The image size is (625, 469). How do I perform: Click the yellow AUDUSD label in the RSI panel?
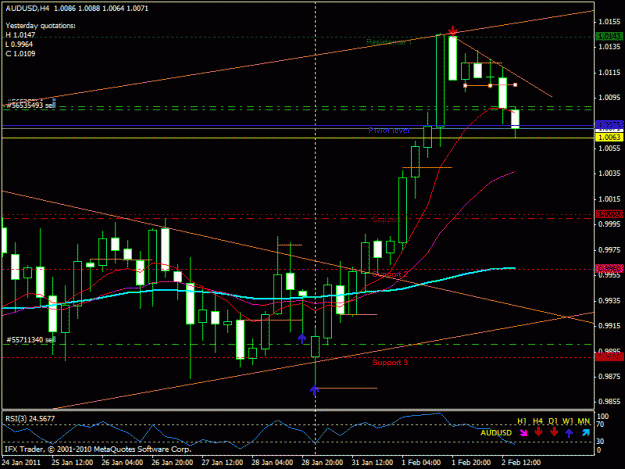[x=496, y=433]
